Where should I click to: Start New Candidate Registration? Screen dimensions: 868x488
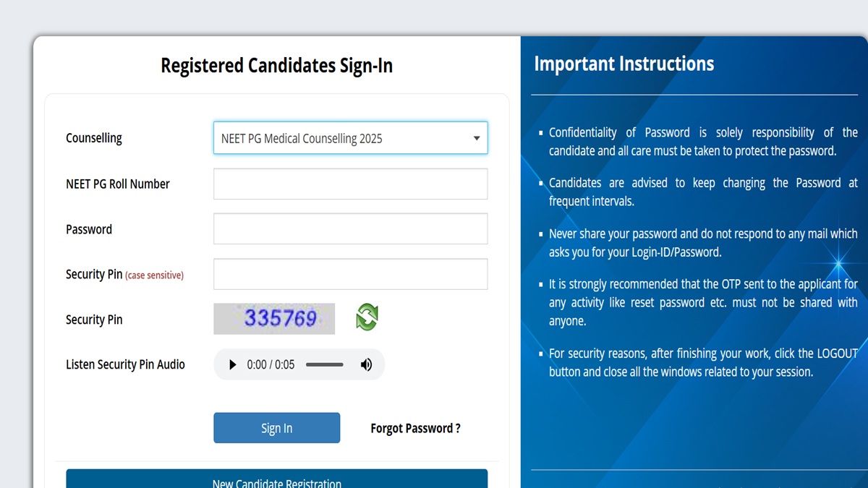pos(276,481)
